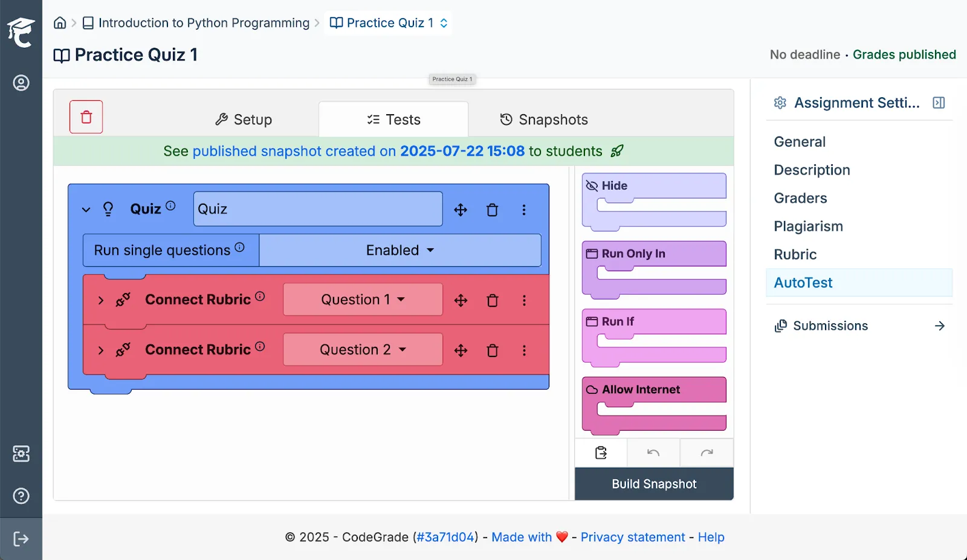Image resolution: width=967 pixels, height=560 pixels.
Task: Expand the Question 1 Connect Rubric block
Action: coord(101,300)
